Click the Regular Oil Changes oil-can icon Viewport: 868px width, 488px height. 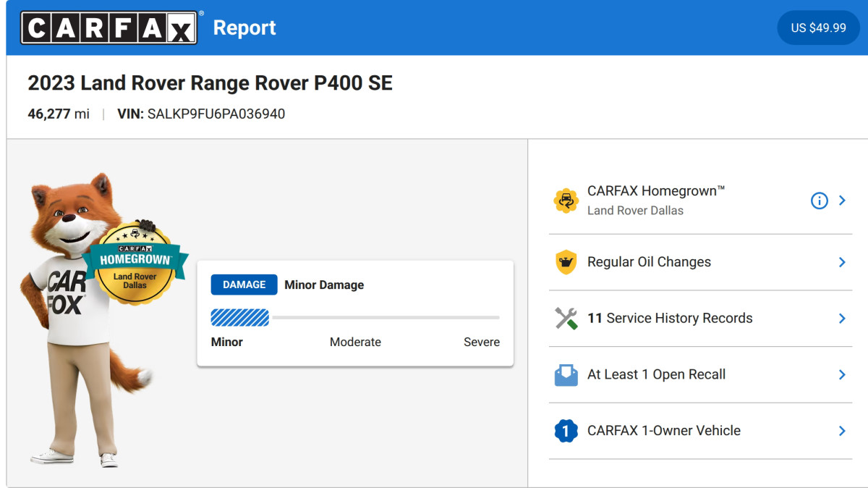tap(566, 262)
